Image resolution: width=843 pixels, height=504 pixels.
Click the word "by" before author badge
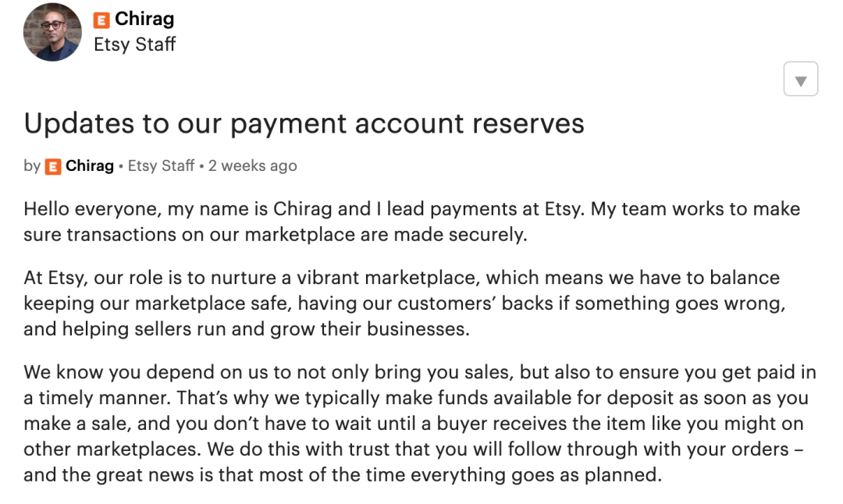(32, 166)
